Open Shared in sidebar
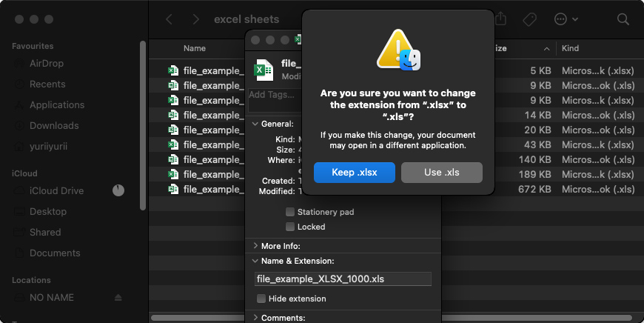 coord(44,232)
